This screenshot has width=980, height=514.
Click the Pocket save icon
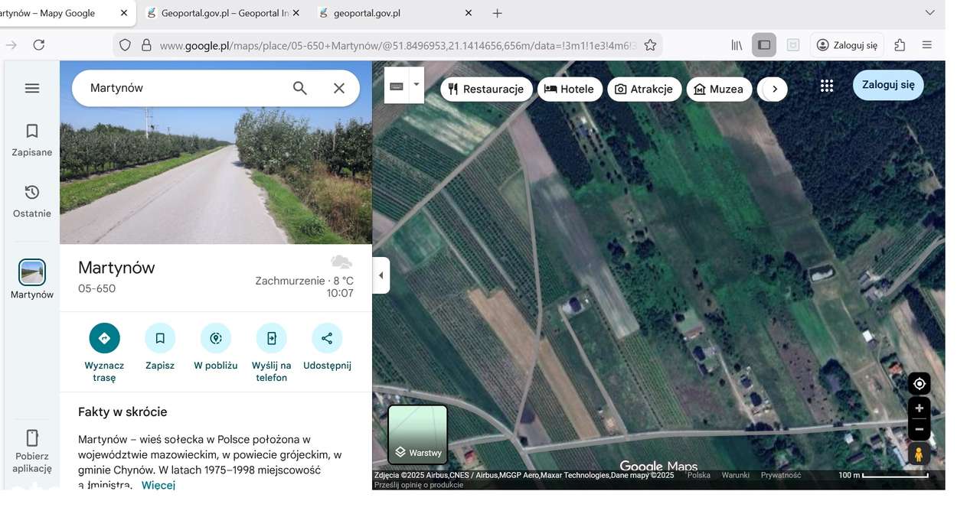coord(793,45)
